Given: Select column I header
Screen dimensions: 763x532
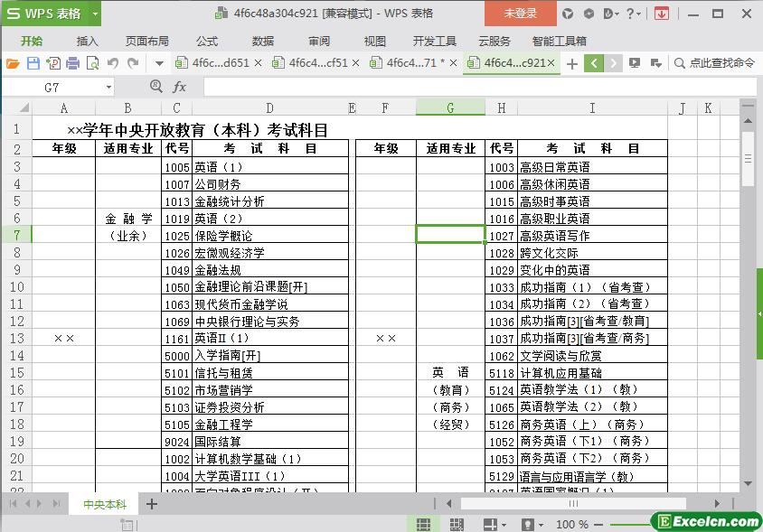Looking at the screenshot, I should pos(592,108).
